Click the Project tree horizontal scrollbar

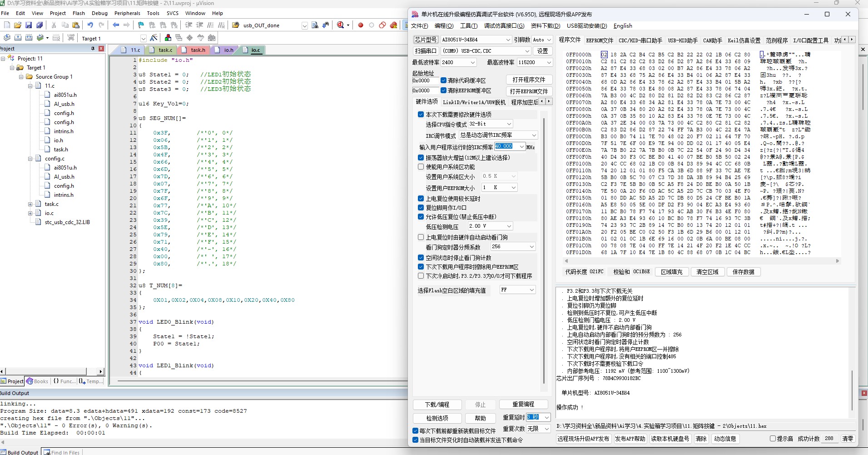52,371
